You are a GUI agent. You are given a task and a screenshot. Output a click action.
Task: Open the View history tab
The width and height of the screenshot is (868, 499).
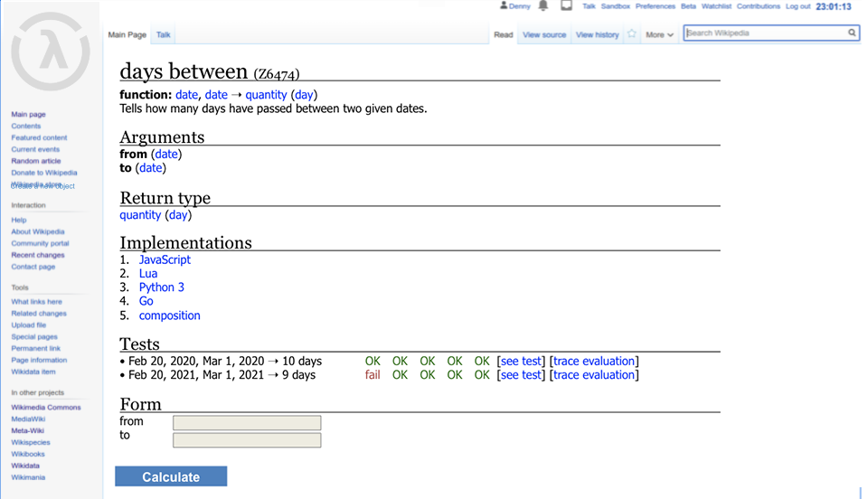pyautogui.click(x=598, y=34)
